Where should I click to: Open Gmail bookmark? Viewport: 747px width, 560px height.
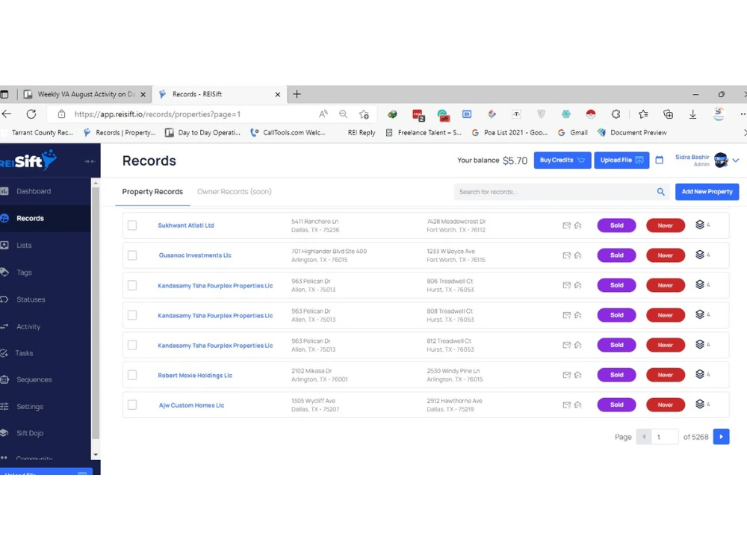(573, 133)
